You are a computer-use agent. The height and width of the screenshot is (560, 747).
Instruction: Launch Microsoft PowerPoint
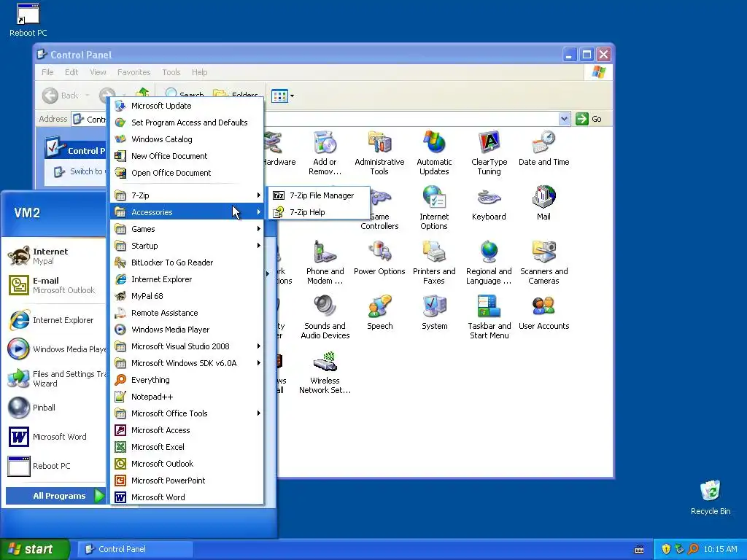click(x=187, y=481)
